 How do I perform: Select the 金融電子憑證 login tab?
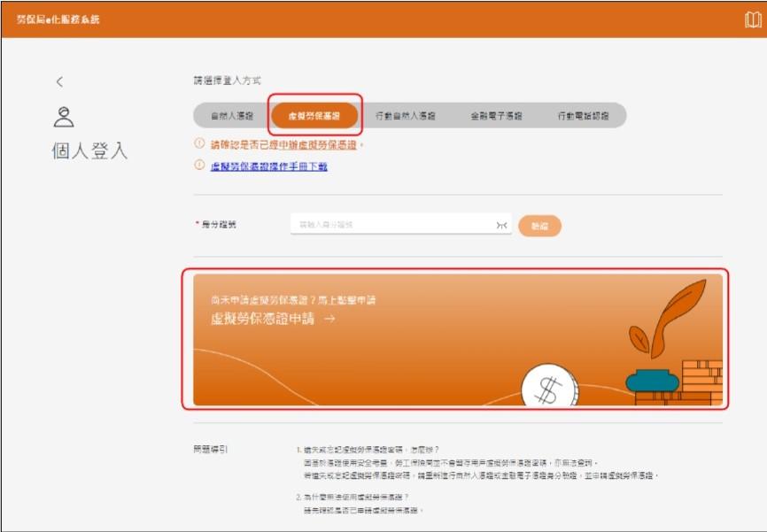point(496,116)
